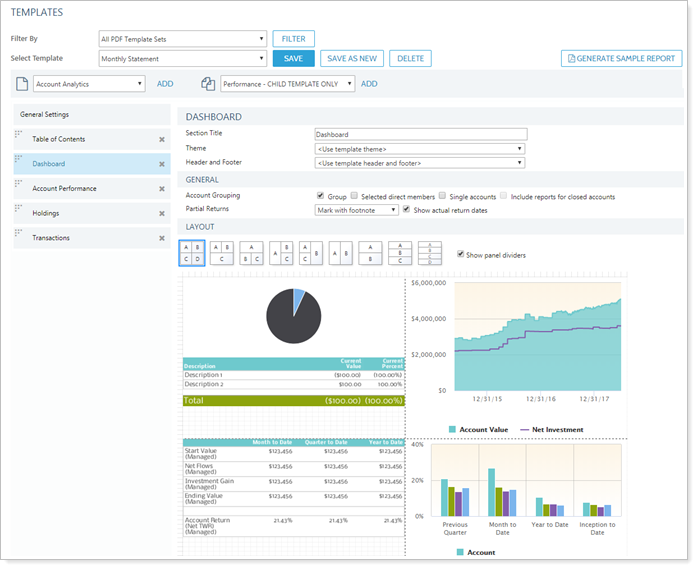
Task: Click the drag handle beside Account Performance
Action: click(x=19, y=187)
